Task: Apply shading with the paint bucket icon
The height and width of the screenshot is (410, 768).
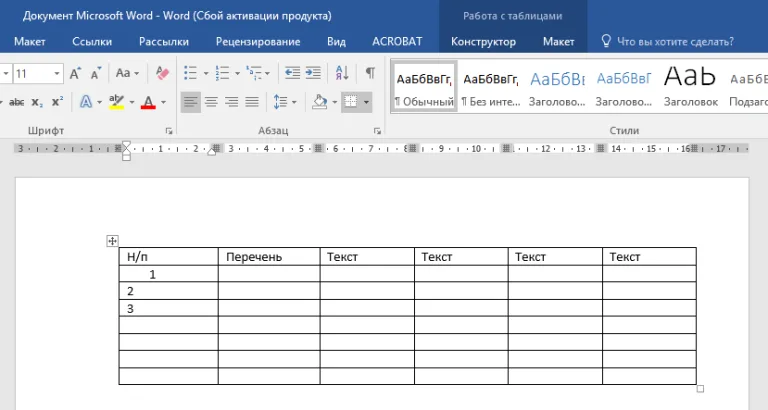Action: click(319, 102)
